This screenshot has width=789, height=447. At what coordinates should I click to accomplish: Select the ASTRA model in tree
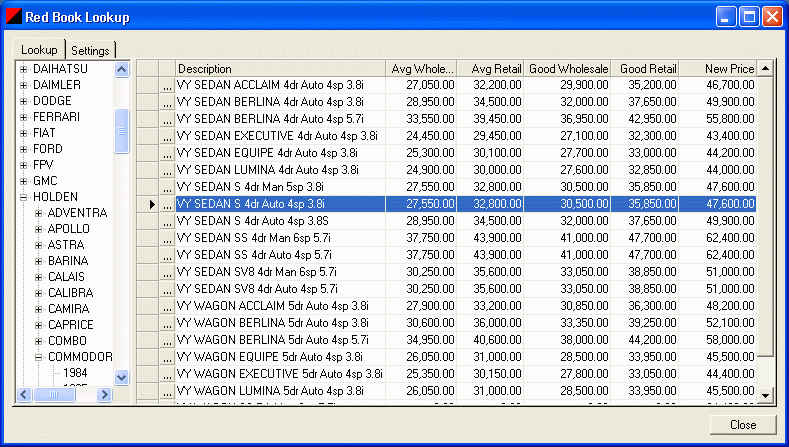tap(66, 245)
